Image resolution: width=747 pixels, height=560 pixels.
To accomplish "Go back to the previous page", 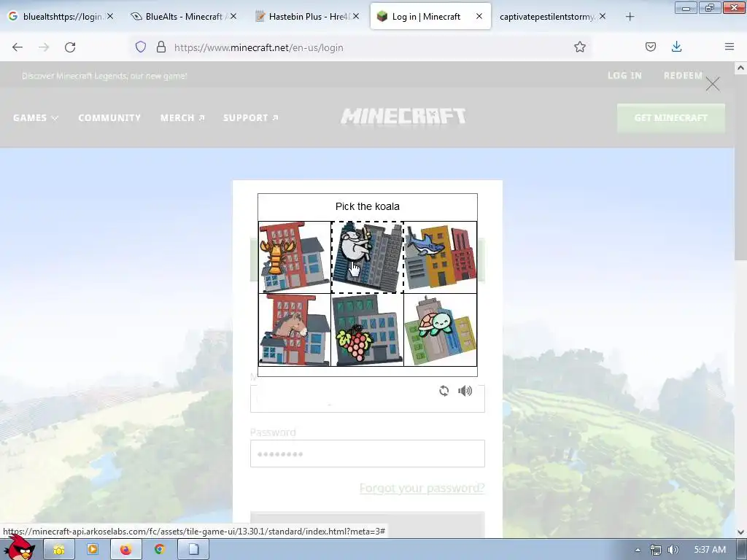I will [x=18, y=47].
